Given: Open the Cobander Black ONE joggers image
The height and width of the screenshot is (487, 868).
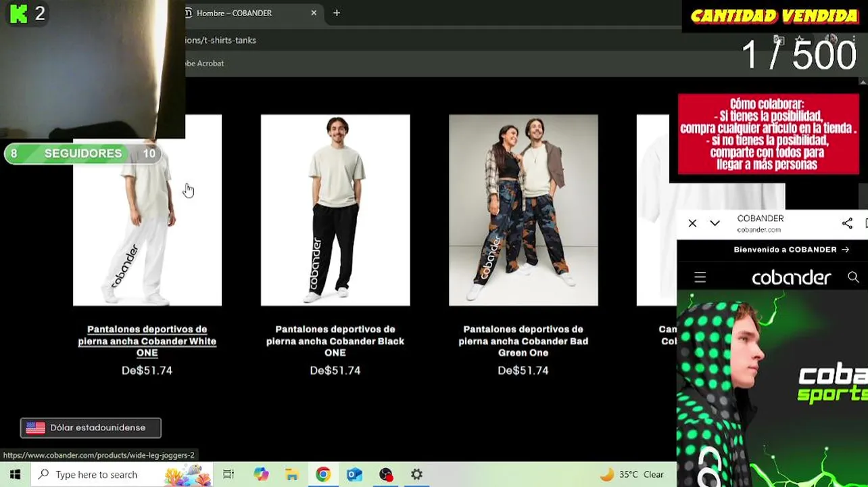Looking at the screenshot, I should (x=335, y=210).
